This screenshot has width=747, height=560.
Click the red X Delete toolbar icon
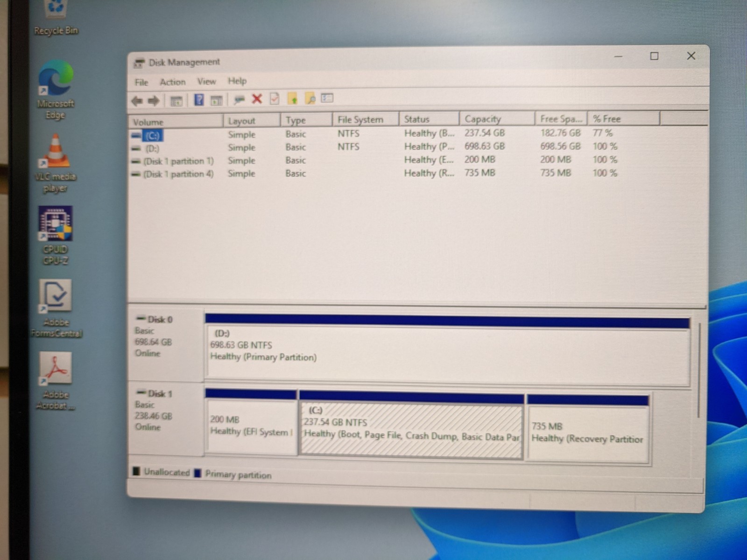257,98
